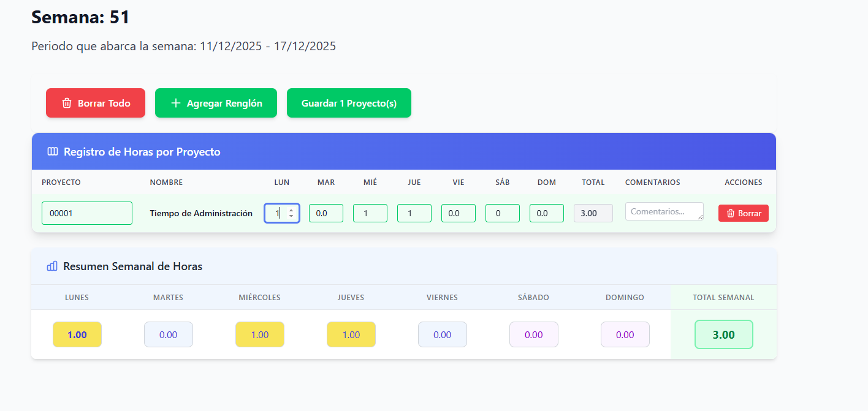This screenshot has height=411, width=868.
Task: Select the SÁB hours input
Action: point(502,213)
